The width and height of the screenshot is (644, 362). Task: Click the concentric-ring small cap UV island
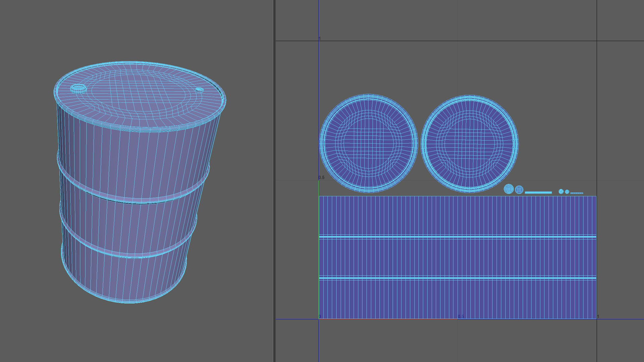point(509,189)
